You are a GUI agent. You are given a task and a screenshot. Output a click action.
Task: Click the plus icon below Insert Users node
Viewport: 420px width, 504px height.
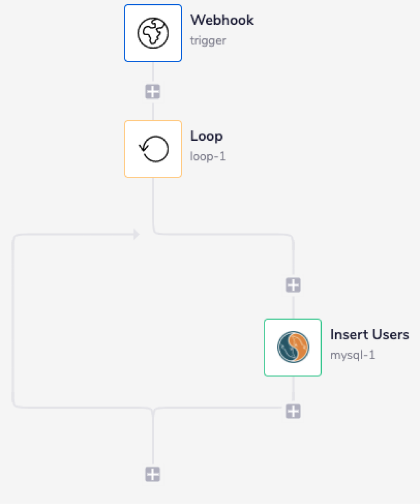pyautogui.click(x=292, y=411)
